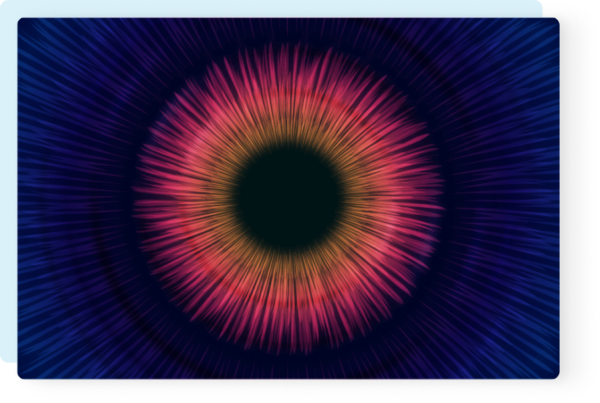Click the blue rays directly above the iris
The image size is (600, 403).
coord(288,30)
